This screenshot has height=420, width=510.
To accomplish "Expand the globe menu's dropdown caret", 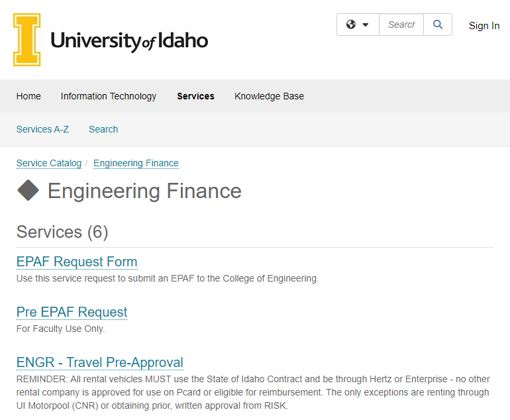I will point(366,25).
